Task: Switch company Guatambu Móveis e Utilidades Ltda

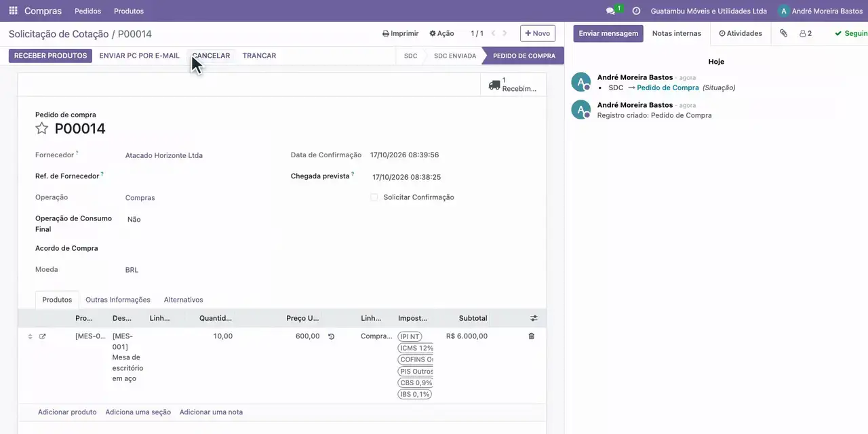Action: coord(709,11)
